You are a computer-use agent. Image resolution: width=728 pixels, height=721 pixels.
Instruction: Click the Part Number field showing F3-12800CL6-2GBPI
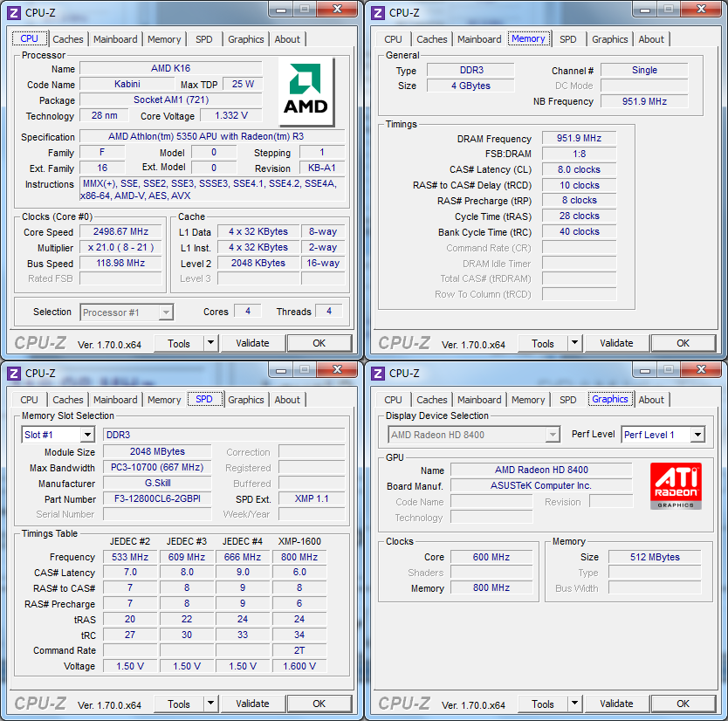click(x=156, y=499)
